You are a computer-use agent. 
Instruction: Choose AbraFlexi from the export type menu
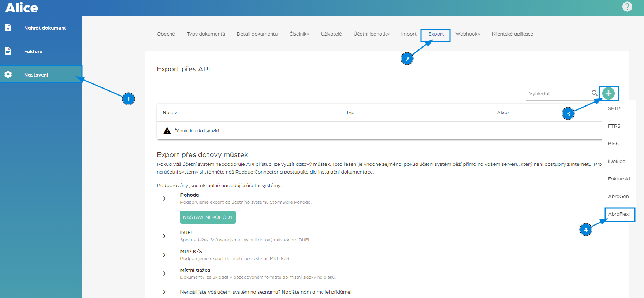pos(619,214)
